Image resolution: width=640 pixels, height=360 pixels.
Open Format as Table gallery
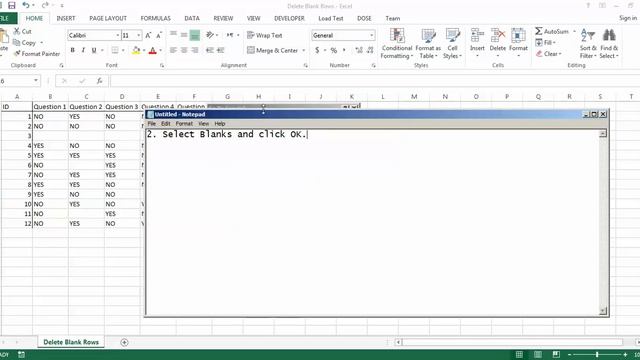click(428, 44)
